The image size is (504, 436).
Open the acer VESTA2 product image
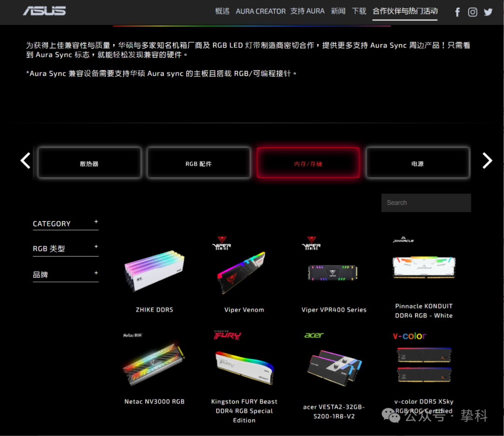click(x=334, y=368)
